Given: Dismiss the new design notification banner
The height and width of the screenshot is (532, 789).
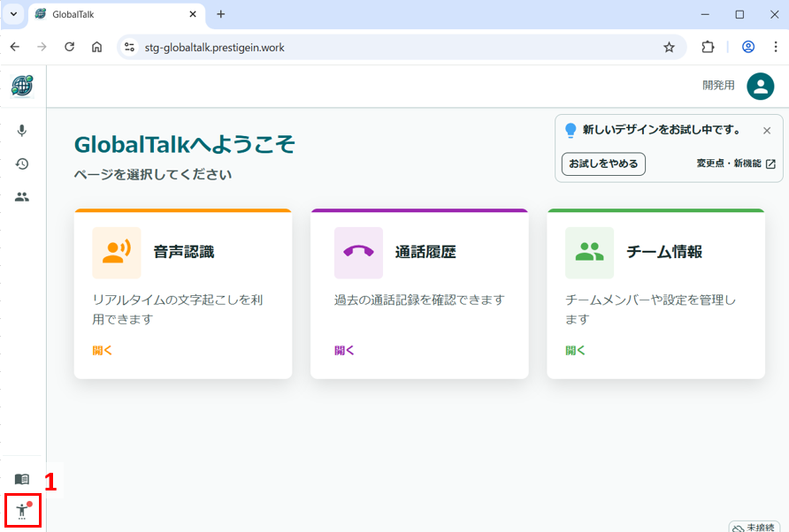Looking at the screenshot, I should click(767, 131).
